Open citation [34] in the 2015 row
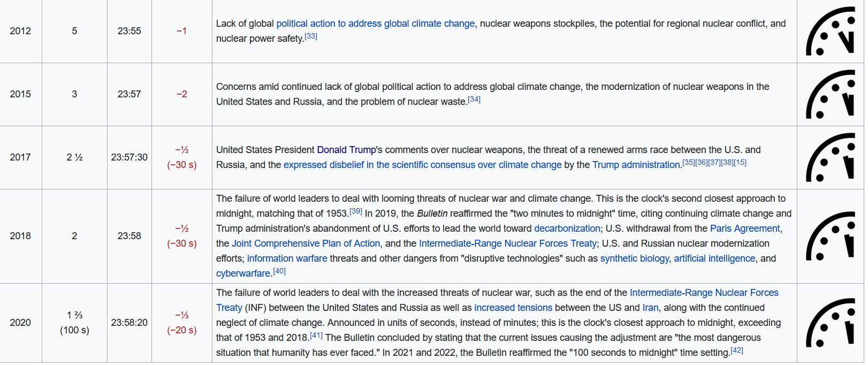 (x=474, y=100)
